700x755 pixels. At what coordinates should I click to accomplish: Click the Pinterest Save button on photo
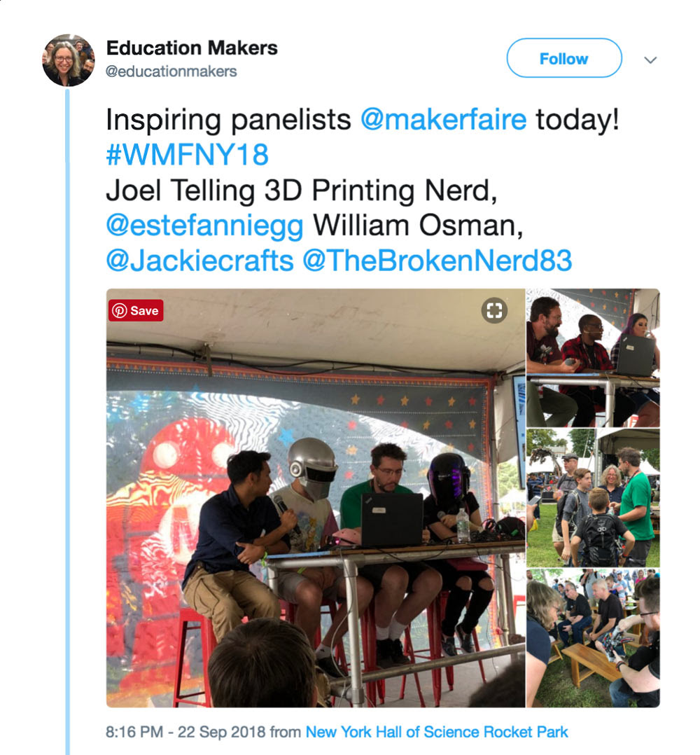coord(136,310)
